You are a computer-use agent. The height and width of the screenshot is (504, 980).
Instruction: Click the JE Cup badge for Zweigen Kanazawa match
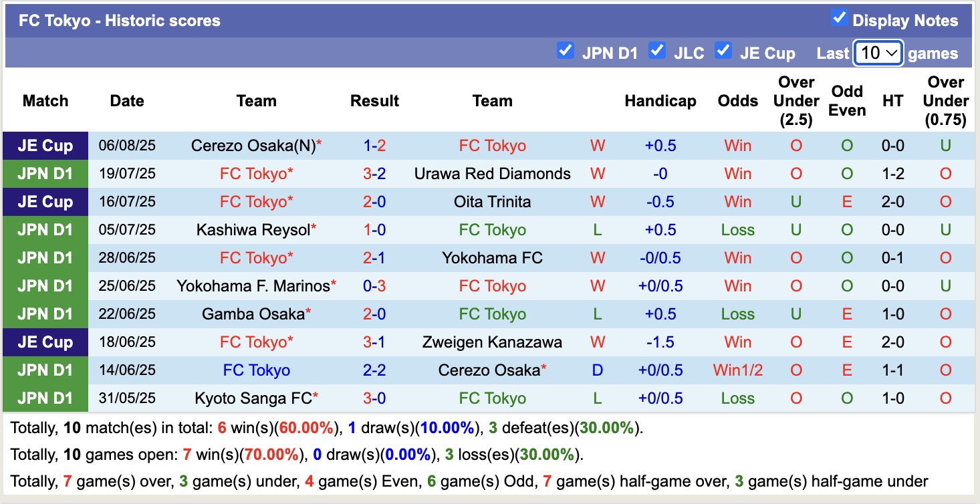(x=45, y=342)
